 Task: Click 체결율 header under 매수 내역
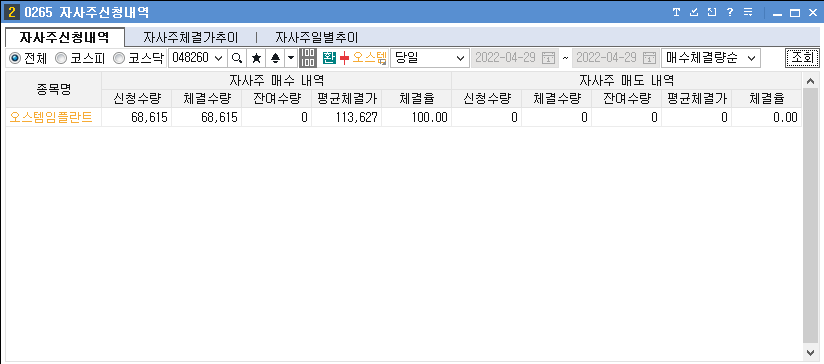click(x=416, y=98)
